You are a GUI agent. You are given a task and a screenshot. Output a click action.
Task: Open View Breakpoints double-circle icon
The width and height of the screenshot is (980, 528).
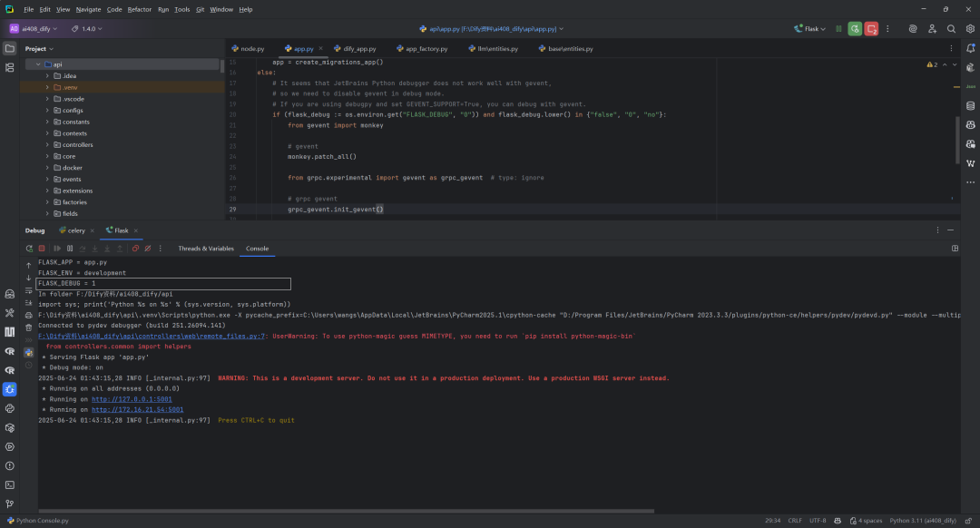(x=135, y=249)
